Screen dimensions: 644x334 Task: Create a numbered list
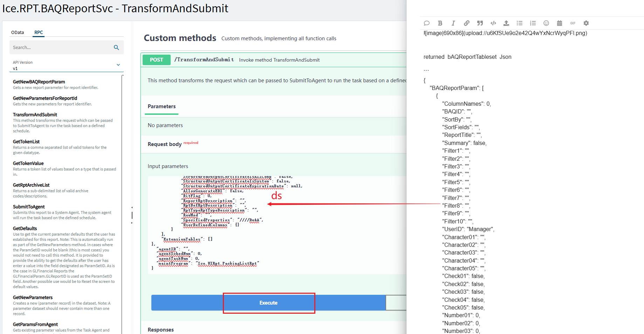[x=533, y=23]
